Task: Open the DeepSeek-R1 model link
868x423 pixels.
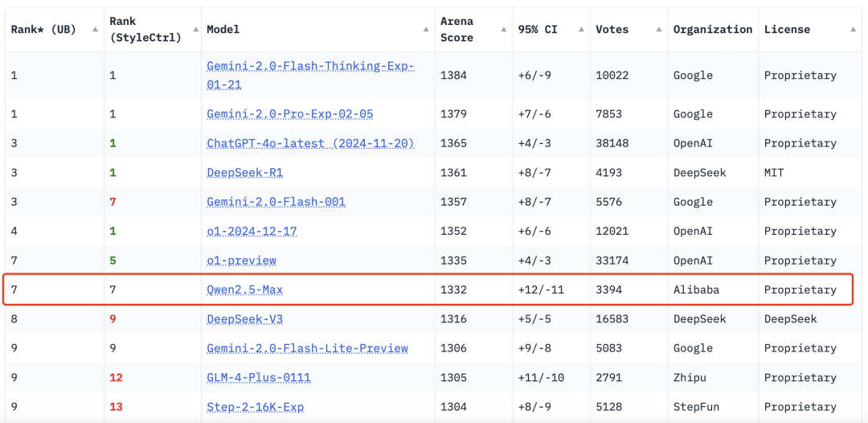Action: [244, 173]
